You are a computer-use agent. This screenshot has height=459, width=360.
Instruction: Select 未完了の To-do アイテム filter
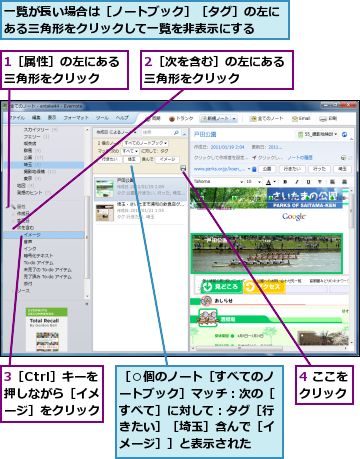tap(47, 270)
